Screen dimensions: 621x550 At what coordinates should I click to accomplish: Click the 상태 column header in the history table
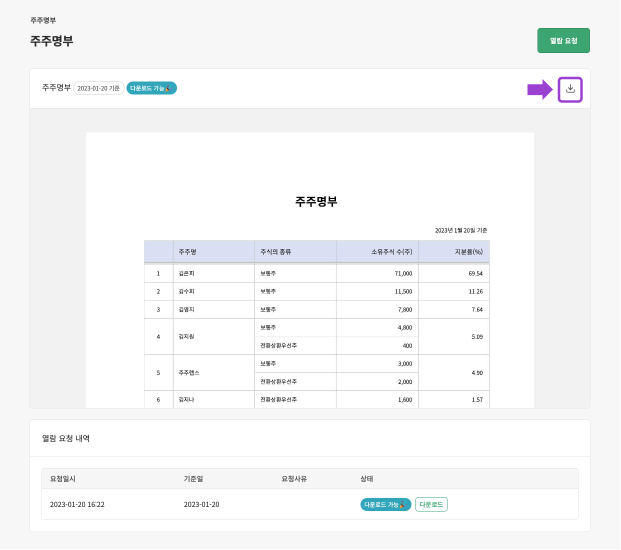click(x=366, y=478)
